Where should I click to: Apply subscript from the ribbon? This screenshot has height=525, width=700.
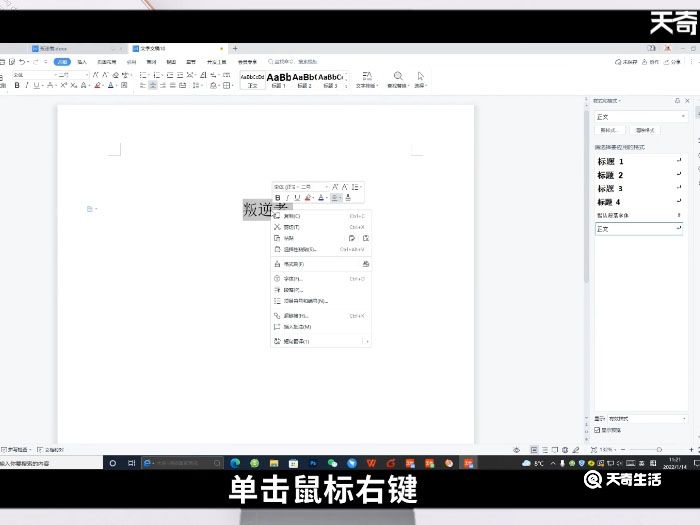click(73, 85)
